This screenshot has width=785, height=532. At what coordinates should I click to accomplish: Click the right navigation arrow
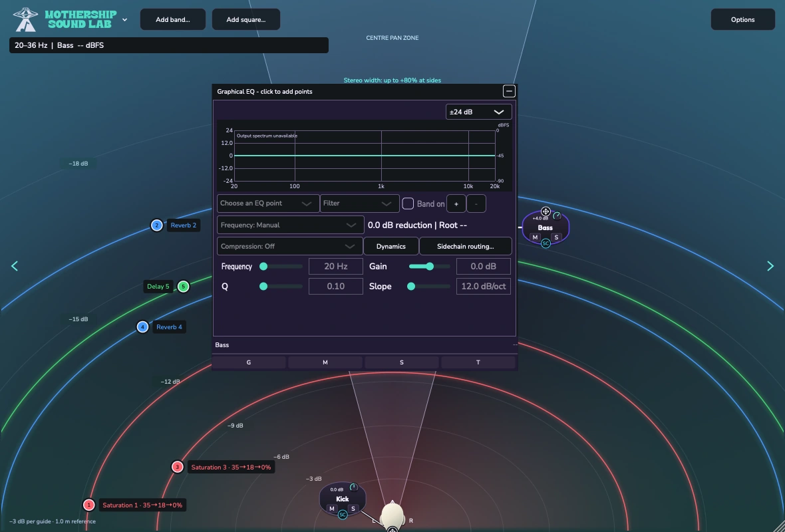click(770, 266)
